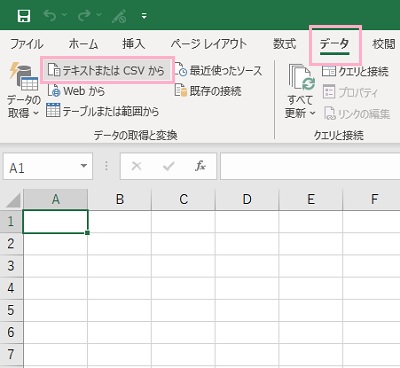Click テーブルまたは範囲から button
The width and height of the screenshot is (400, 368).
pyautogui.click(x=102, y=111)
